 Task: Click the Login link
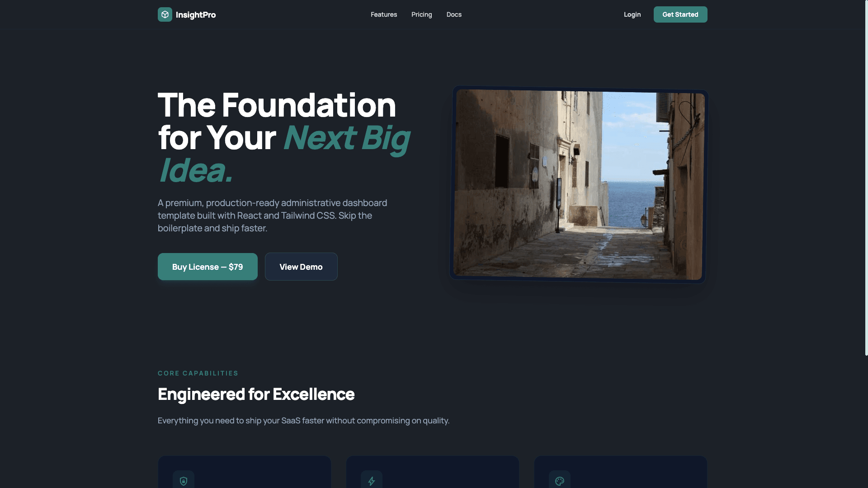632,14
